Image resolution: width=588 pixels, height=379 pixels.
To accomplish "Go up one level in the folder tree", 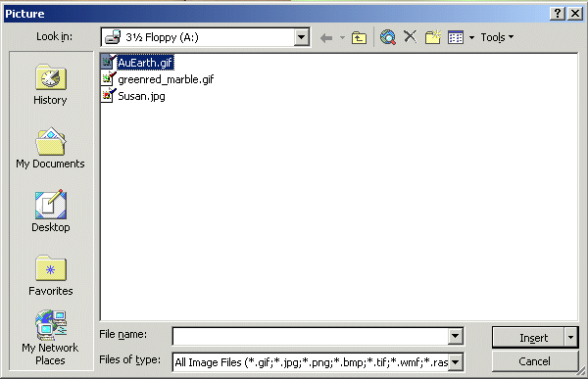I will point(359,37).
